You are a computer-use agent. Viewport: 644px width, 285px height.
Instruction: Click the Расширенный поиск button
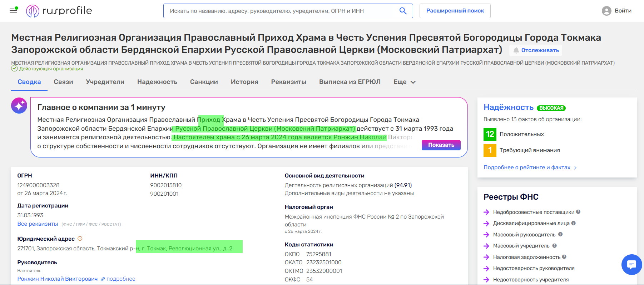(455, 11)
